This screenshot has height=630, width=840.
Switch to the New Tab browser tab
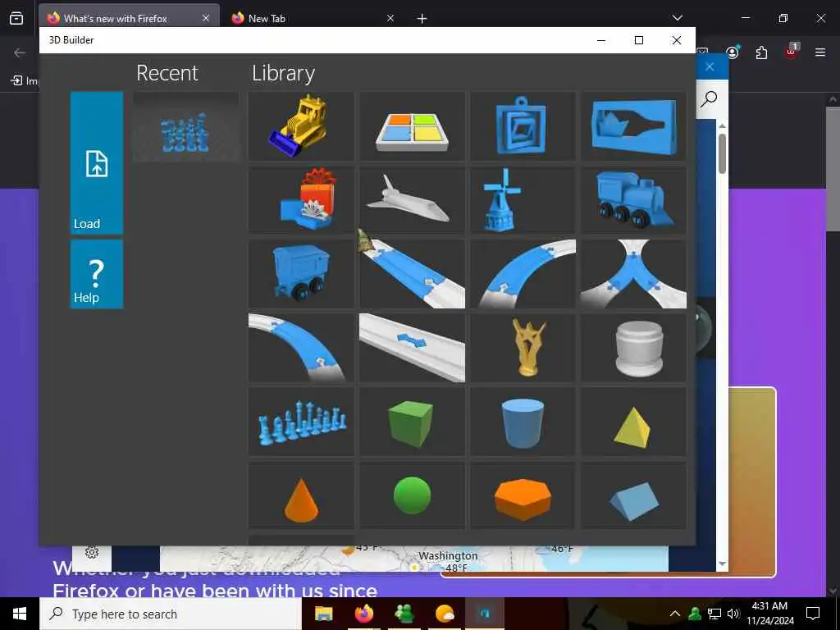(x=267, y=18)
